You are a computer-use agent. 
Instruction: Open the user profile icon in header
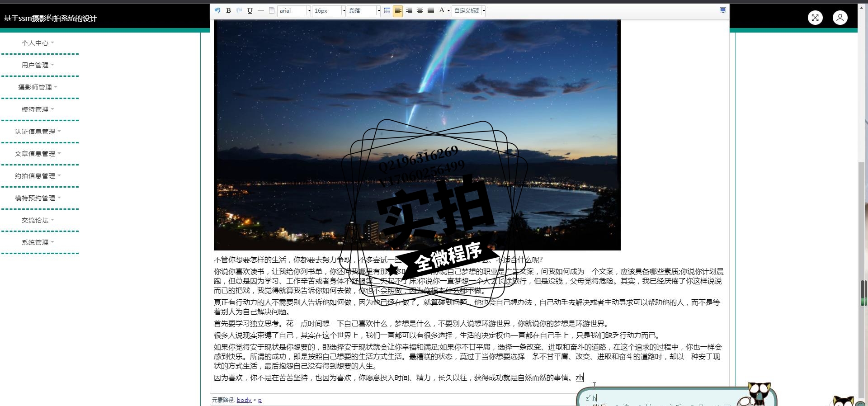coord(840,18)
